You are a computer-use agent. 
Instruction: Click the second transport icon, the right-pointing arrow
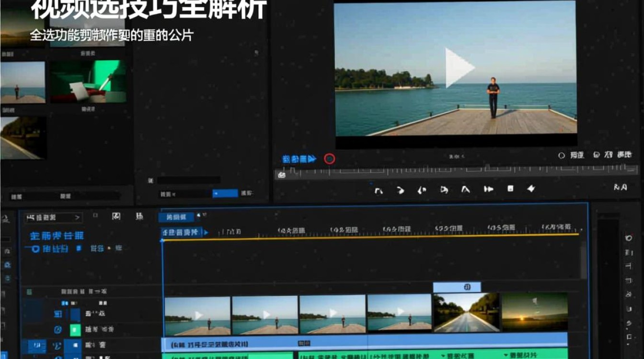(x=400, y=190)
